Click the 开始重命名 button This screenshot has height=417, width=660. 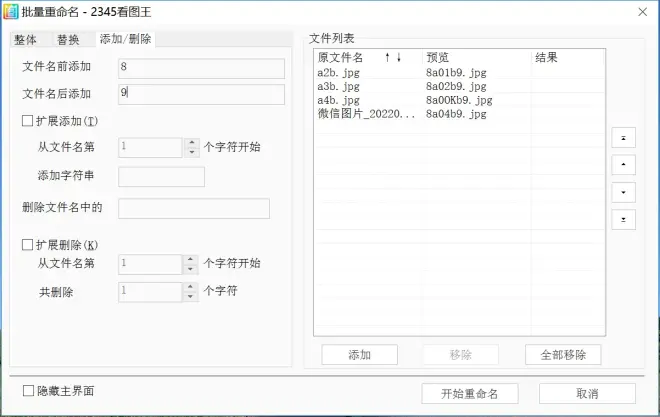469,393
